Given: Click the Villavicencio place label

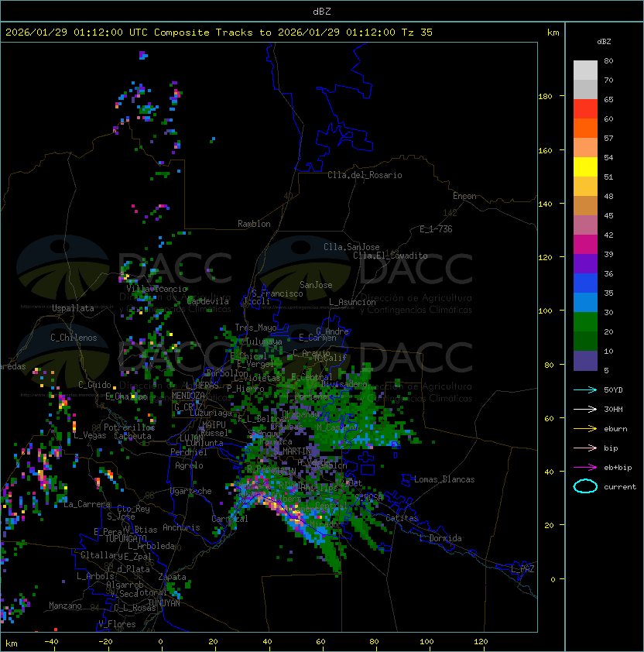Looking at the screenshot, I should coord(156,289).
